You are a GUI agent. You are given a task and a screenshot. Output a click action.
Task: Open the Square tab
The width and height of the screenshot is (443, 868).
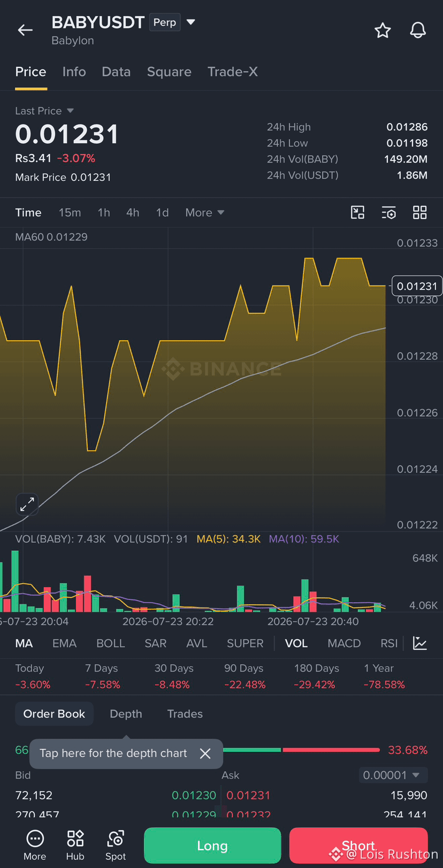(169, 72)
